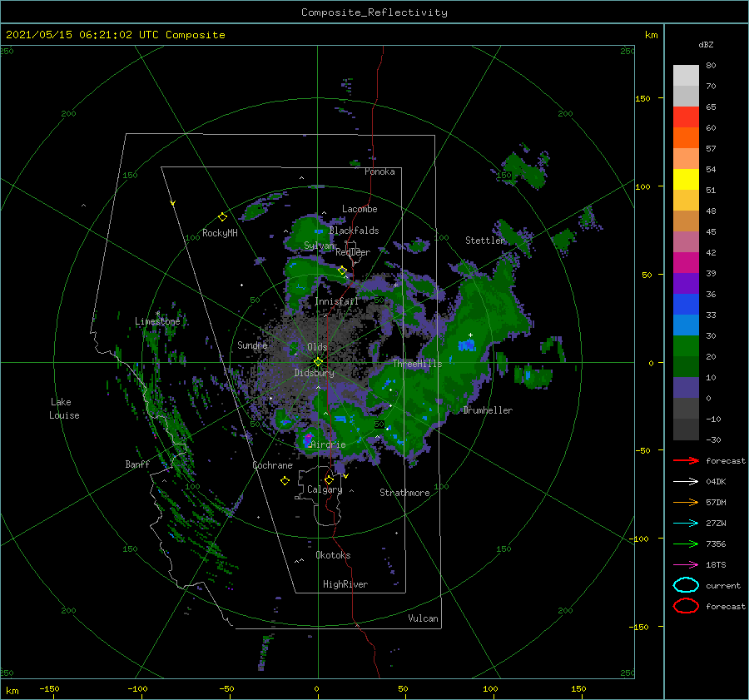Click yellow diamond marker near Red Deer
Viewport: 749px width, 700px height.
[x=342, y=271]
